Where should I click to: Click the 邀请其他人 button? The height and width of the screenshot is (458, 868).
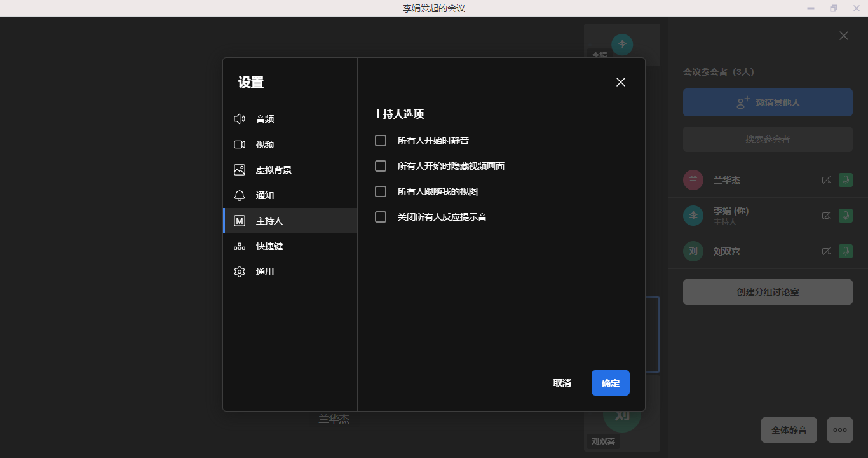click(x=768, y=102)
